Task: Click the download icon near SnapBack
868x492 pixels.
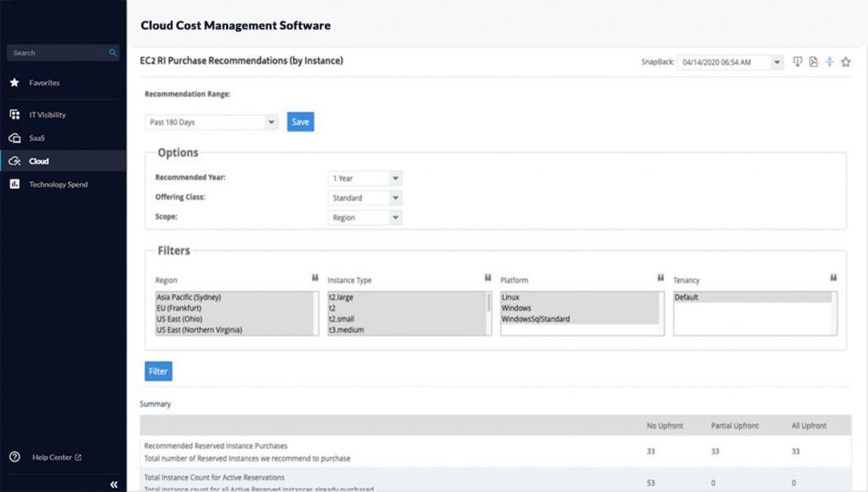Action: tap(797, 61)
